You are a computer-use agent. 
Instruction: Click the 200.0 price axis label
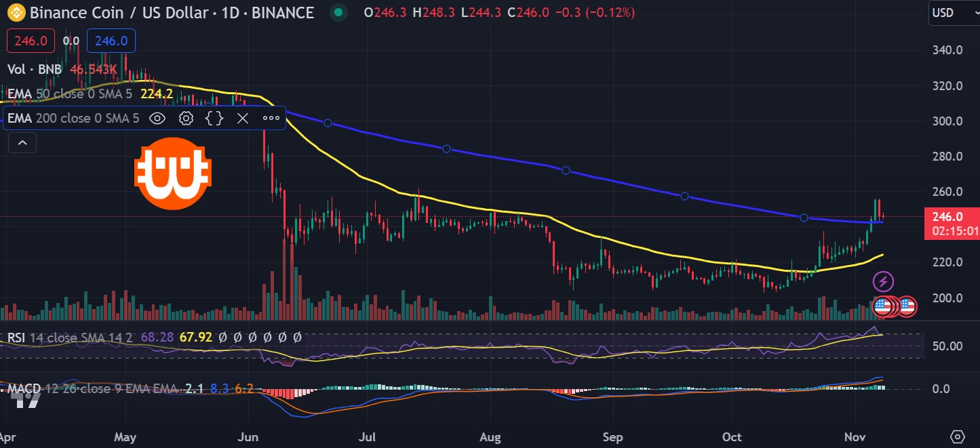(x=949, y=298)
